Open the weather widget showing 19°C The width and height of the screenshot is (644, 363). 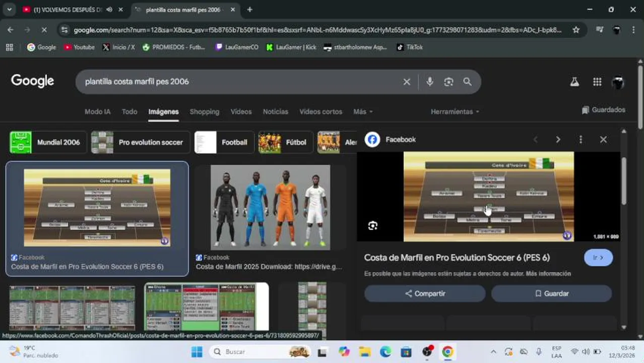(33, 351)
